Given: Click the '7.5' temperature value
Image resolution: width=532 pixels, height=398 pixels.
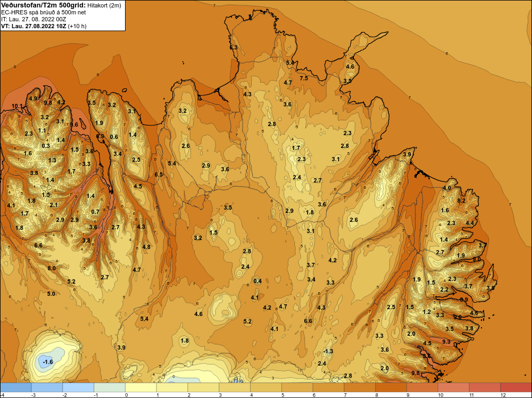Looking at the screenshot, I should [x=304, y=78].
